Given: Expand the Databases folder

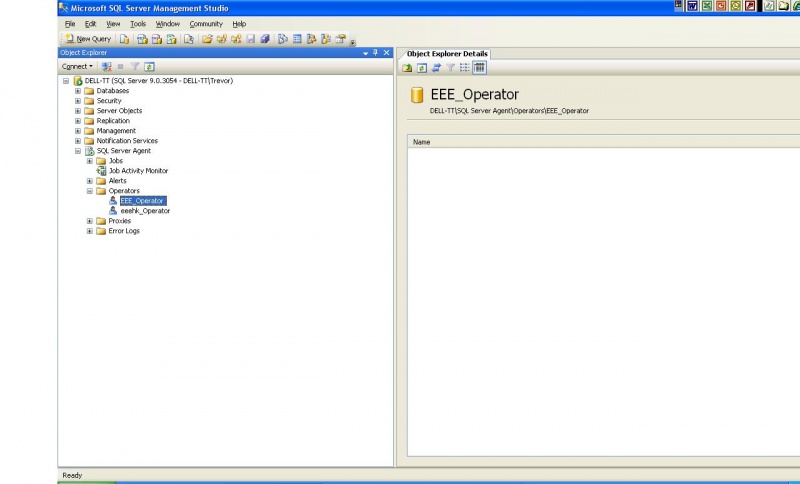Looking at the screenshot, I should 78,91.
